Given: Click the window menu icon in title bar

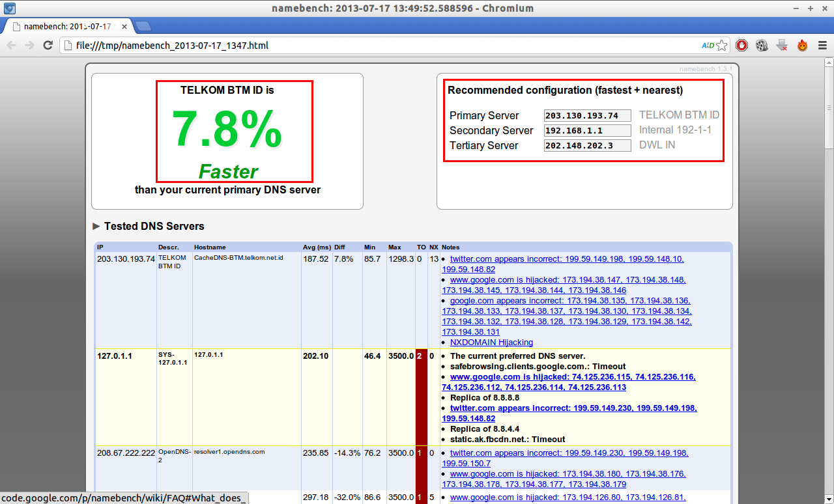Looking at the screenshot, I should (9, 8).
